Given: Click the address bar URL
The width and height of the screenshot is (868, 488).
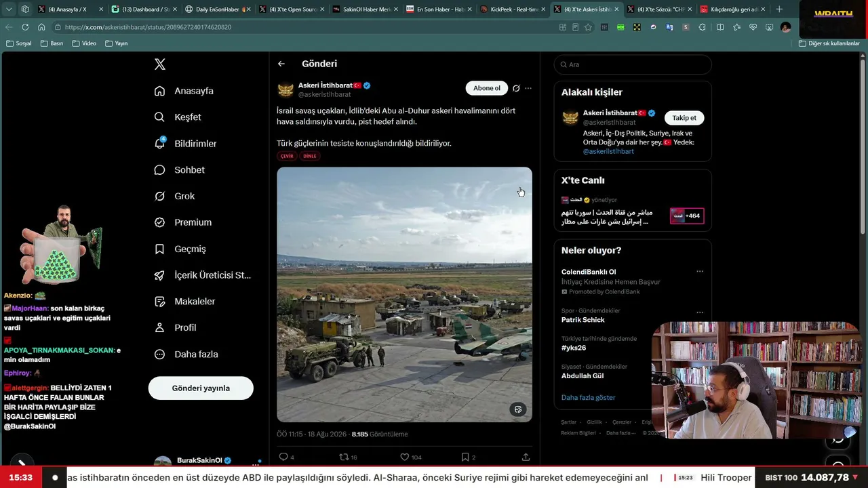Looking at the screenshot, I should click(148, 27).
